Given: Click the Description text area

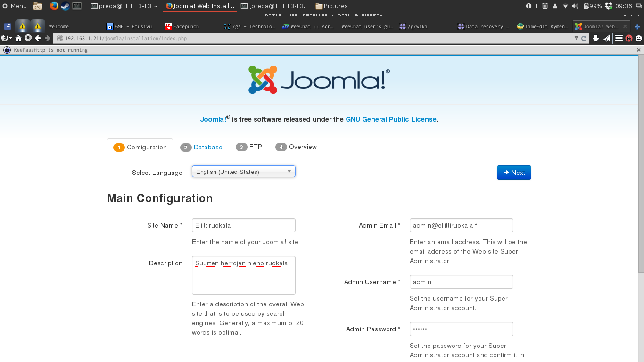Looking at the screenshot, I should (244, 275).
